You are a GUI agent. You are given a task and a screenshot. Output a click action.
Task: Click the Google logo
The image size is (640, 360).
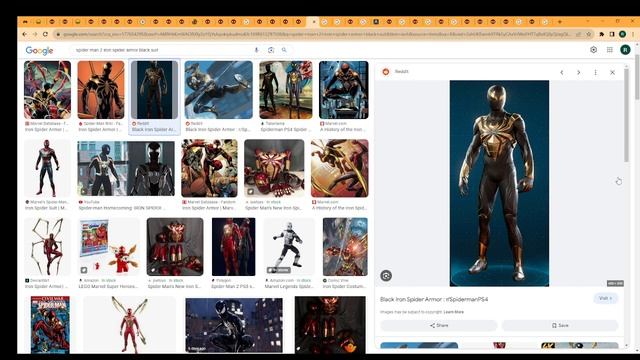tap(39, 50)
